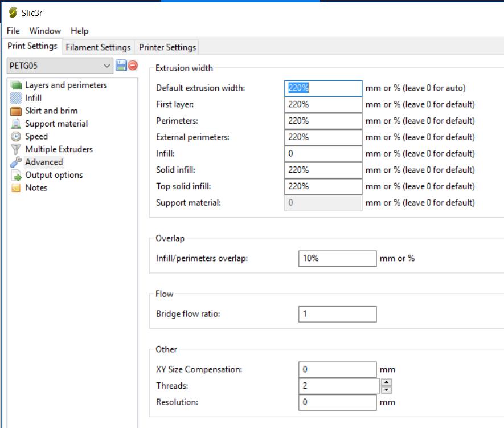Viewport: 504px width, 428px height.
Task: Open Output options page
Action: 54,175
